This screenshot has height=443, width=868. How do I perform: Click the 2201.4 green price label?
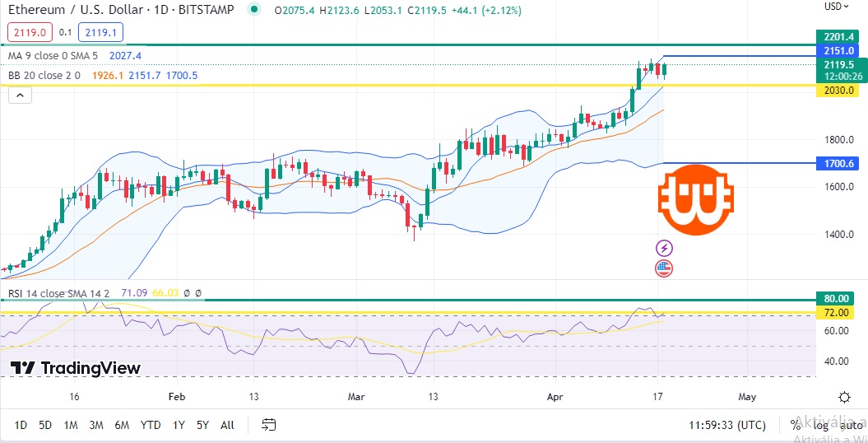pyautogui.click(x=838, y=37)
